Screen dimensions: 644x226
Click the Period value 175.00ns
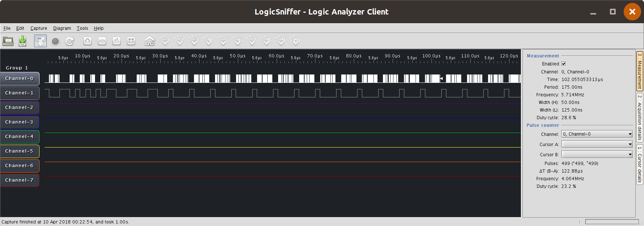(572, 87)
